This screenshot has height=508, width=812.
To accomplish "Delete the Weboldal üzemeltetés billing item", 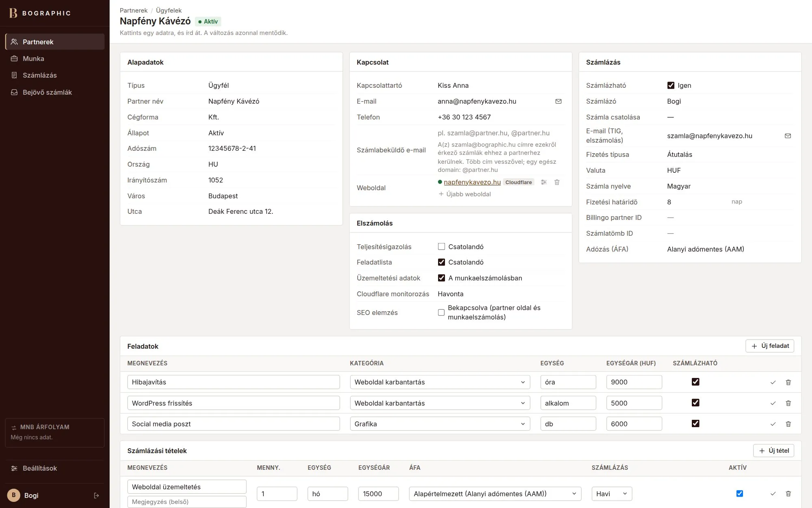I will (788, 494).
